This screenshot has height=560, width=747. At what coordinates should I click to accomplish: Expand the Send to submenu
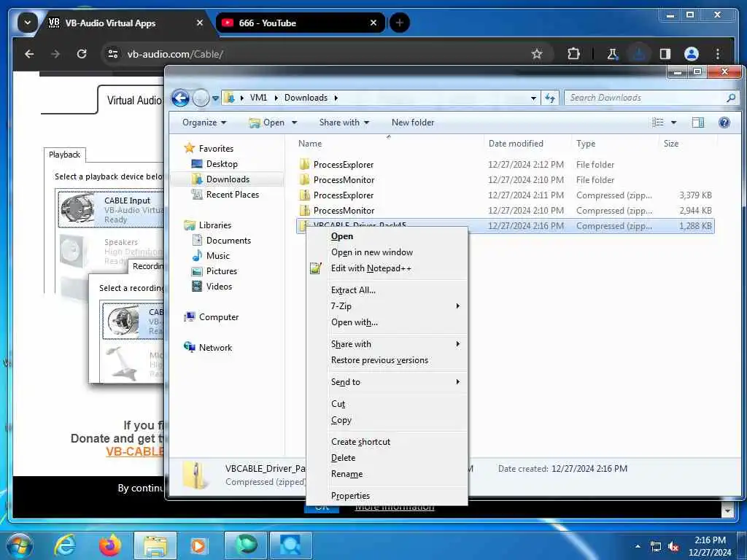(387, 382)
